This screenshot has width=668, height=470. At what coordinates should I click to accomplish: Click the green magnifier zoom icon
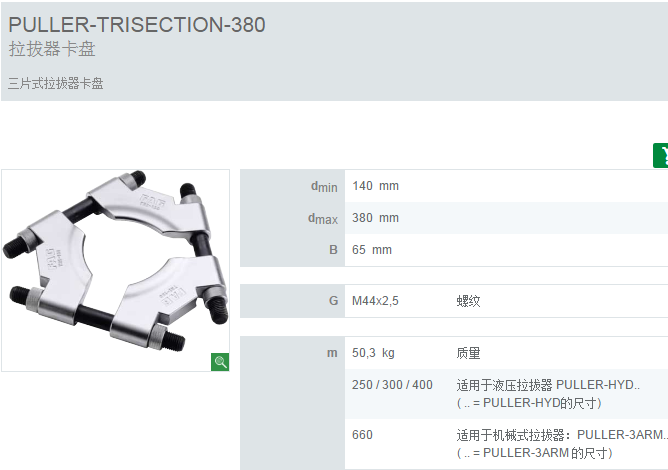click(220, 362)
